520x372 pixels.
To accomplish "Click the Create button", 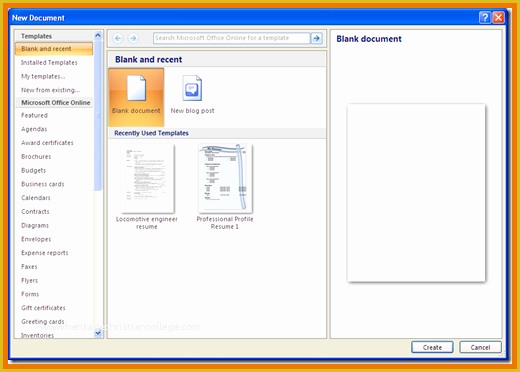I will pos(432,347).
